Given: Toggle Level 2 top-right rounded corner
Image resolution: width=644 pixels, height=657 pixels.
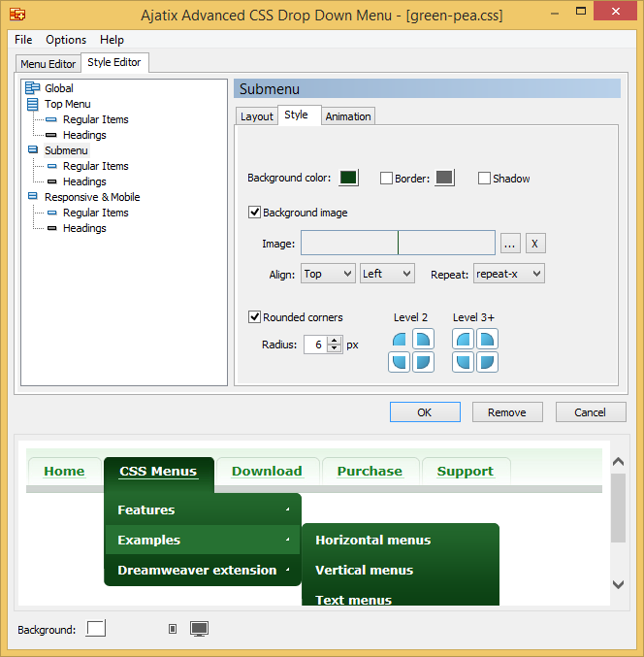Looking at the screenshot, I should [423, 340].
